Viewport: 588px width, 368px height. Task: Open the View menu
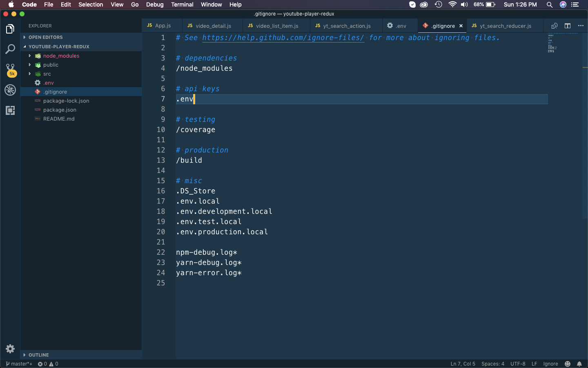click(x=117, y=4)
